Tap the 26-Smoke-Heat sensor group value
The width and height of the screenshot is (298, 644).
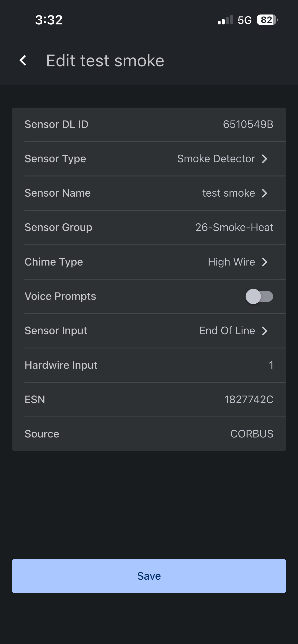tap(234, 227)
